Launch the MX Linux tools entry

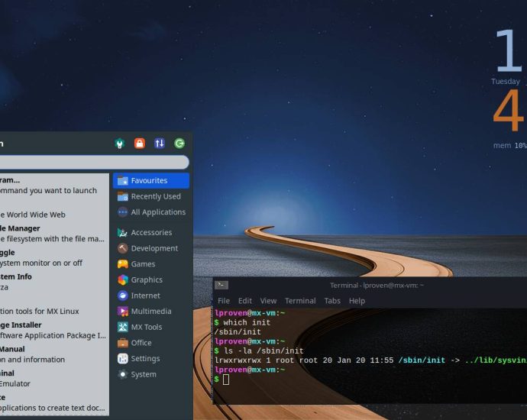(53, 306)
